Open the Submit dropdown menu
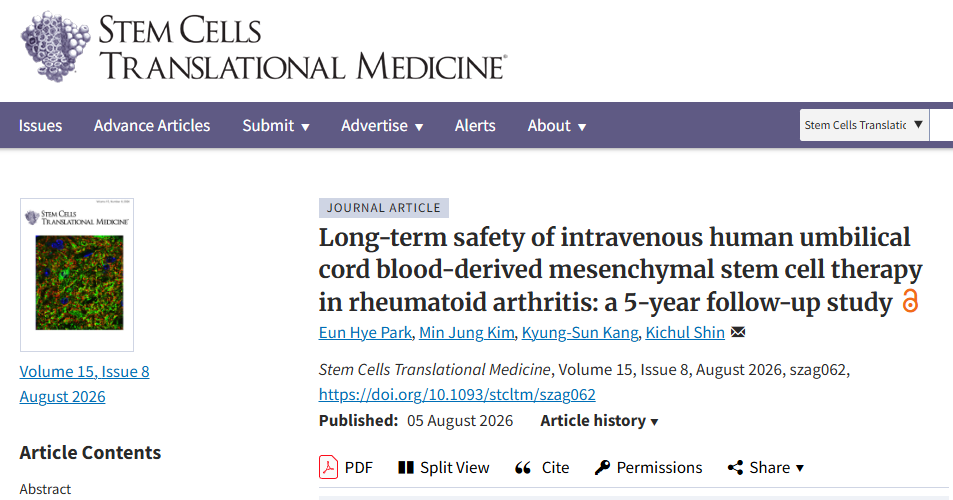The height and width of the screenshot is (500, 953). 276,126
